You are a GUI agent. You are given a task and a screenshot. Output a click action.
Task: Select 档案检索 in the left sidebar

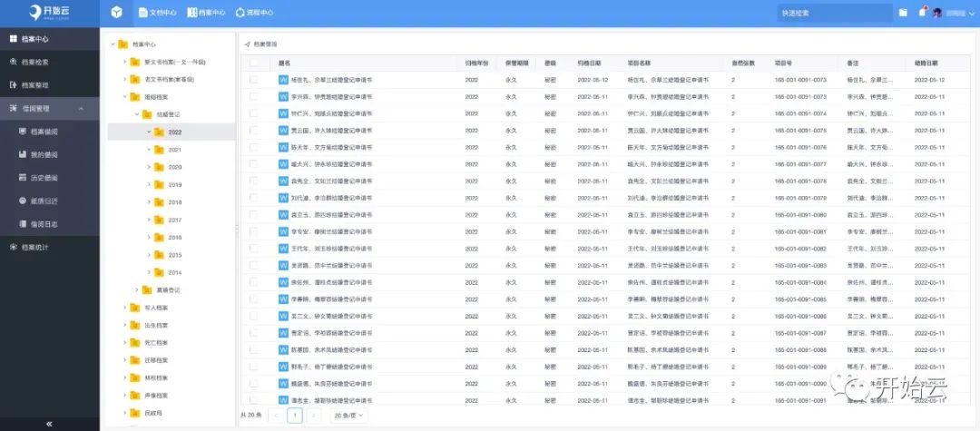34,62
